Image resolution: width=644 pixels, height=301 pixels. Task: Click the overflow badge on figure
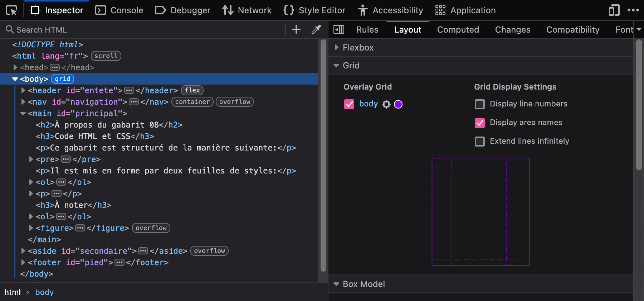click(151, 228)
